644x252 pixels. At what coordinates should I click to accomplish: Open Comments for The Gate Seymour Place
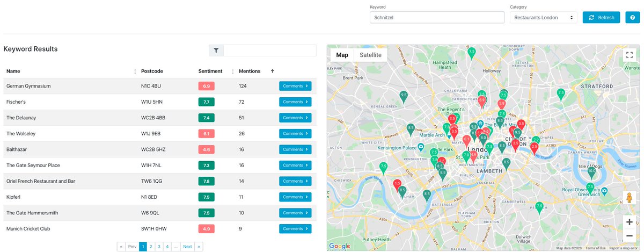coord(295,165)
